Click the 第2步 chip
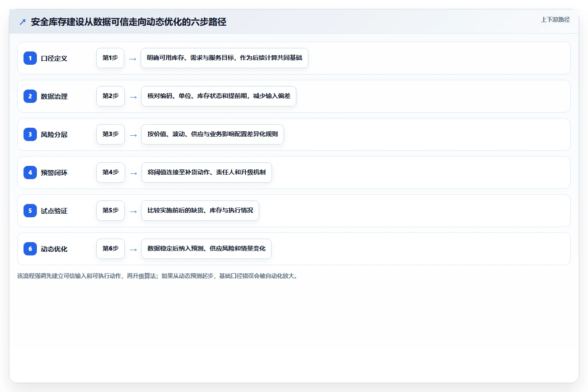Image resolution: width=588 pixels, height=392 pixels. [110, 96]
